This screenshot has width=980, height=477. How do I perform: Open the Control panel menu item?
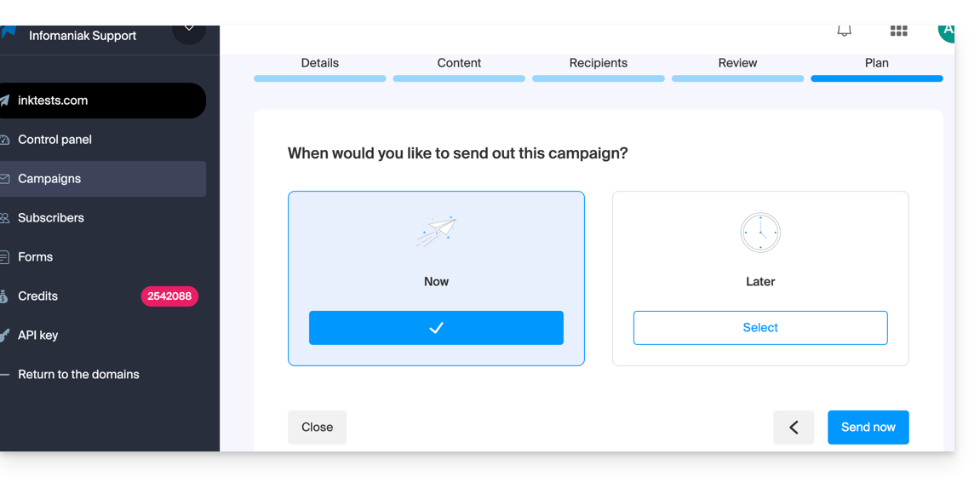pos(54,140)
